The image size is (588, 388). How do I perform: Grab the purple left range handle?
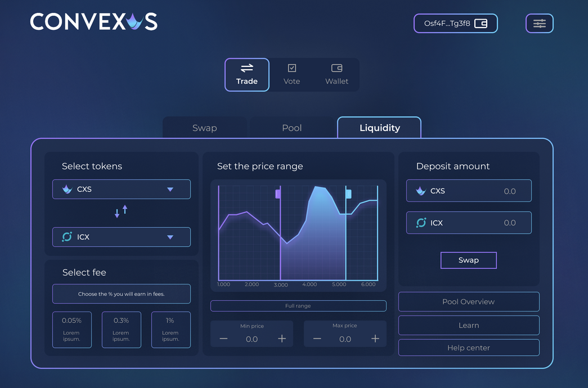click(x=278, y=194)
